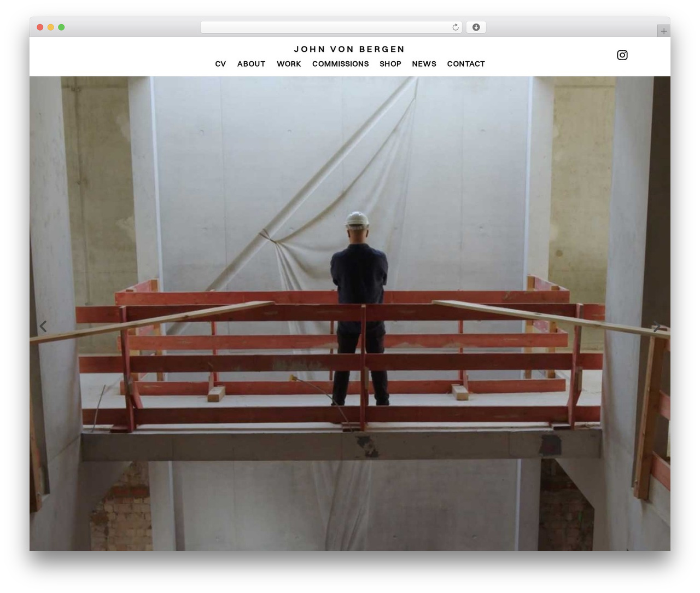
Task: Go to next slide arrow
Action: 657,327
